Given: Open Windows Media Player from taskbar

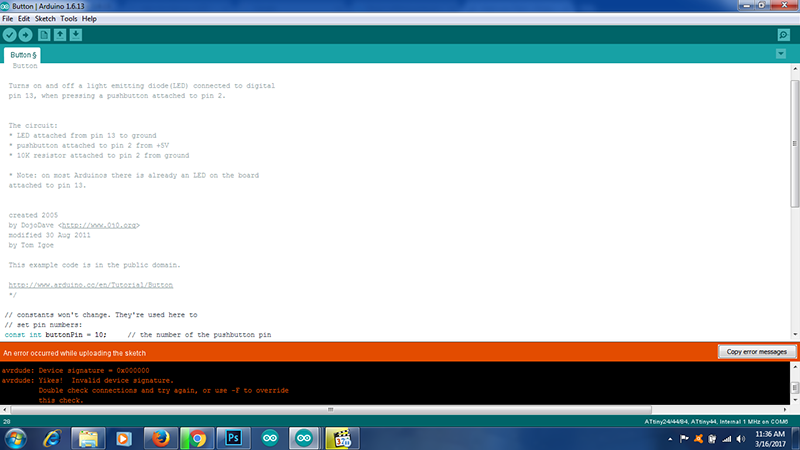Looking at the screenshot, I should pos(124,439).
